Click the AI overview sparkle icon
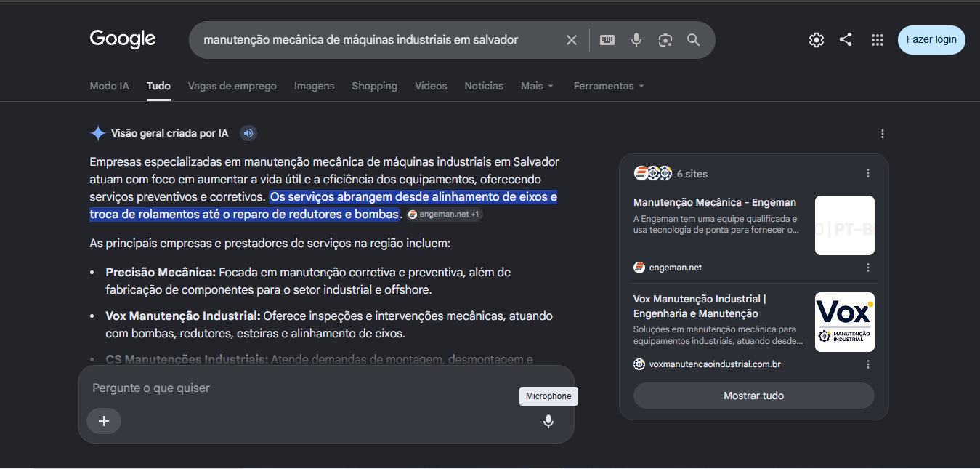Screen dimensions: 980x469 click(98, 133)
